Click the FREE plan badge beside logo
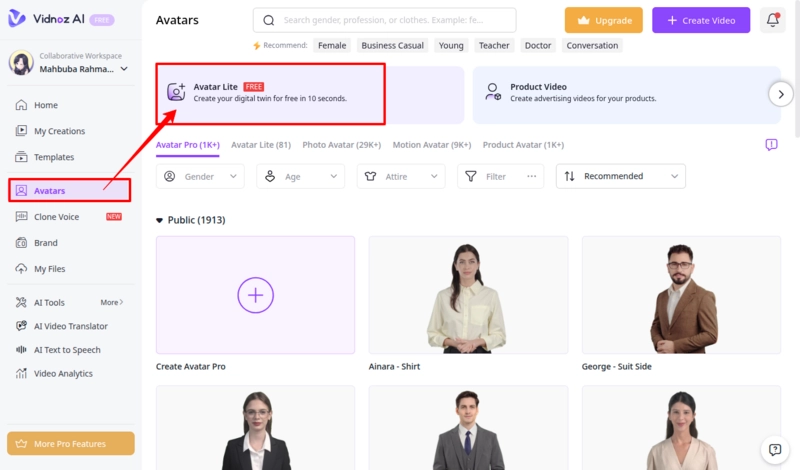The height and width of the screenshot is (470, 800). [x=102, y=20]
